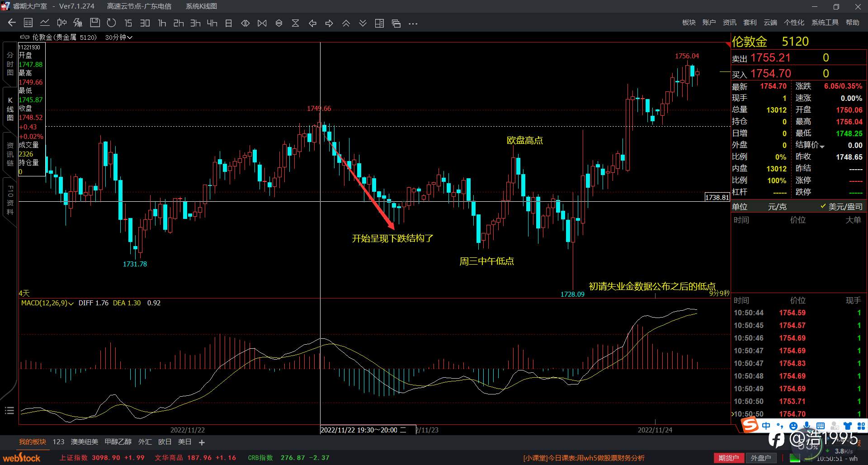Click the double down chevron icon

click(x=363, y=23)
